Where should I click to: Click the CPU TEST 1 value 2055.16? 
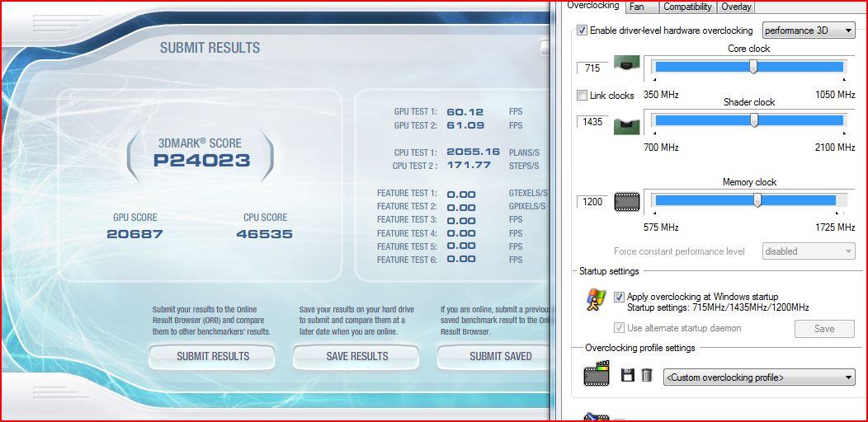[x=474, y=152]
